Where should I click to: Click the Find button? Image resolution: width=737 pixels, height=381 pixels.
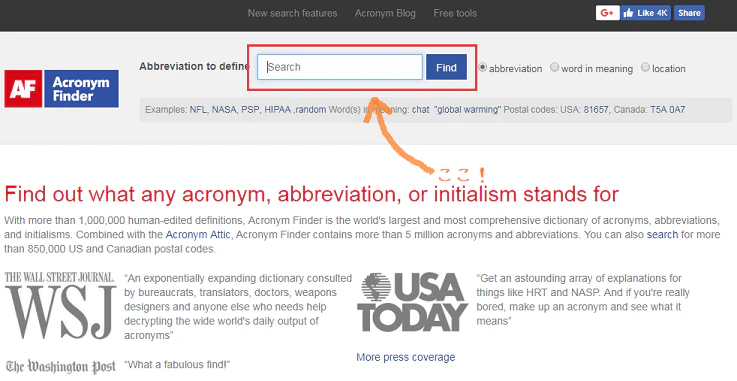coord(447,67)
